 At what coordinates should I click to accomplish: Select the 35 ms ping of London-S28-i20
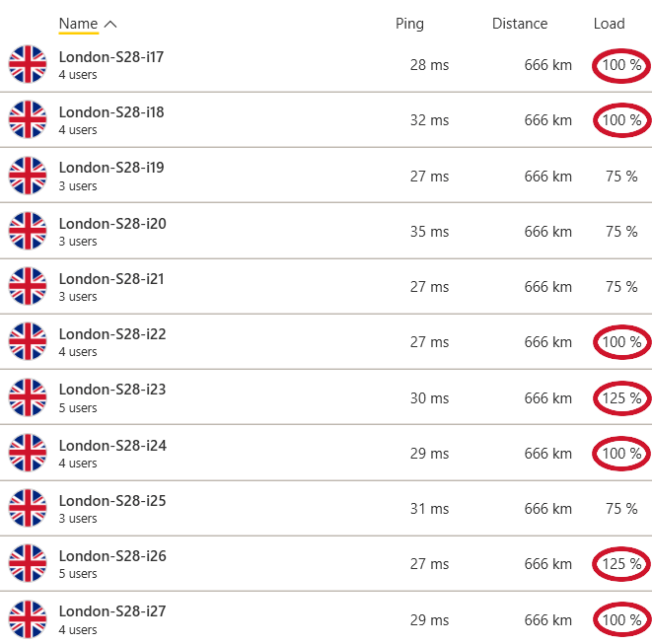pyautogui.click(x=429, y=231)
